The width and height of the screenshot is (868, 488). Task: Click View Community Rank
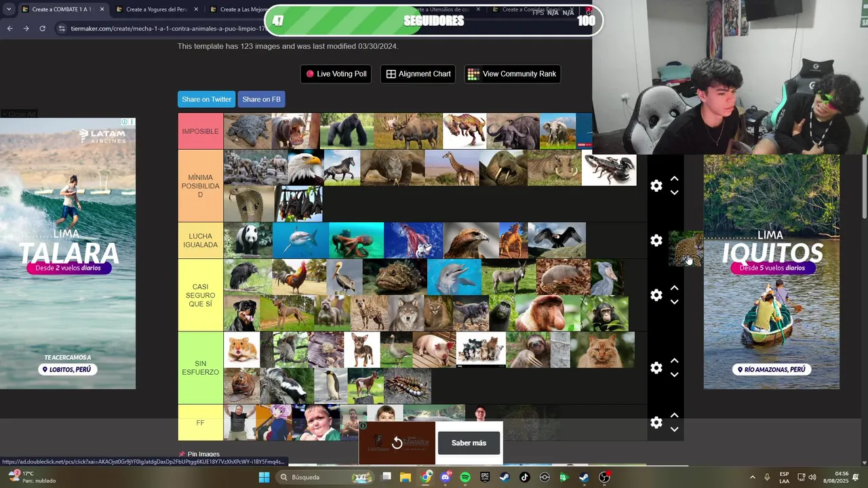tap(512, 74)
